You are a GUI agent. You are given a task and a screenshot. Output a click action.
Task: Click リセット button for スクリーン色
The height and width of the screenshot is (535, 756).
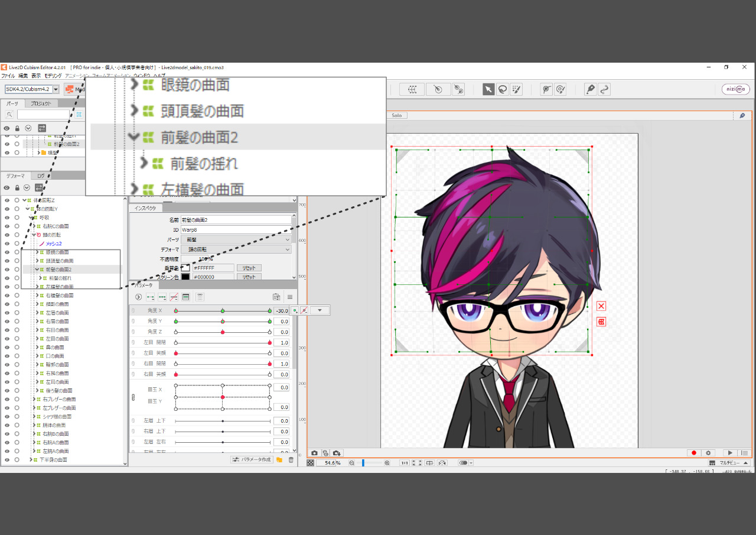click(x=249, y=277)
